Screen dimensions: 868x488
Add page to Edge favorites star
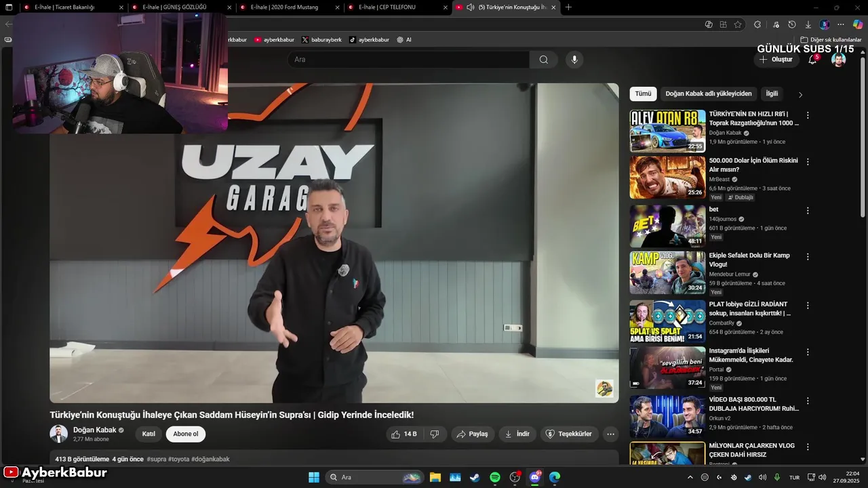(x=738, y=24)
